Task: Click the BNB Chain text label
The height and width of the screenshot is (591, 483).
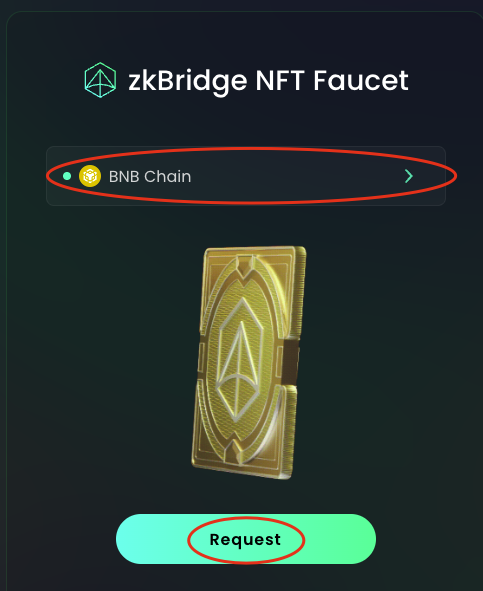Action: pyautogui.click(x=150, y=176)
